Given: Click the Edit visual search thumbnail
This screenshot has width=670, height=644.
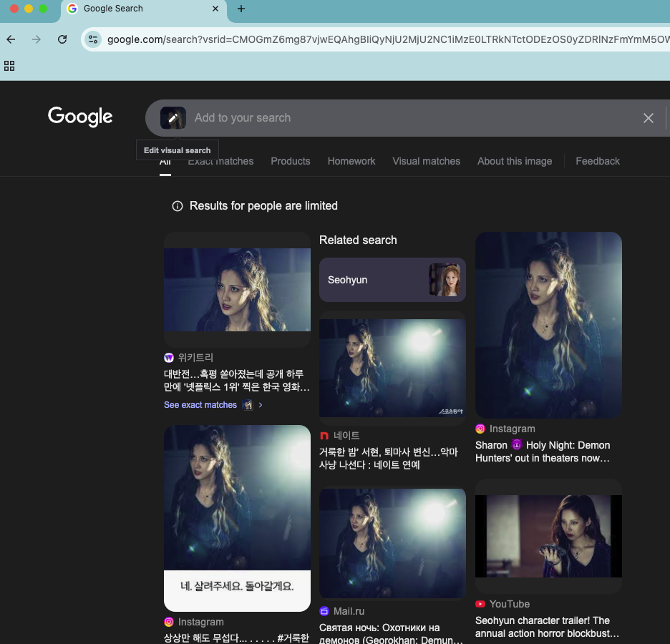Looking at the screenshot, I should coord(174,118).
